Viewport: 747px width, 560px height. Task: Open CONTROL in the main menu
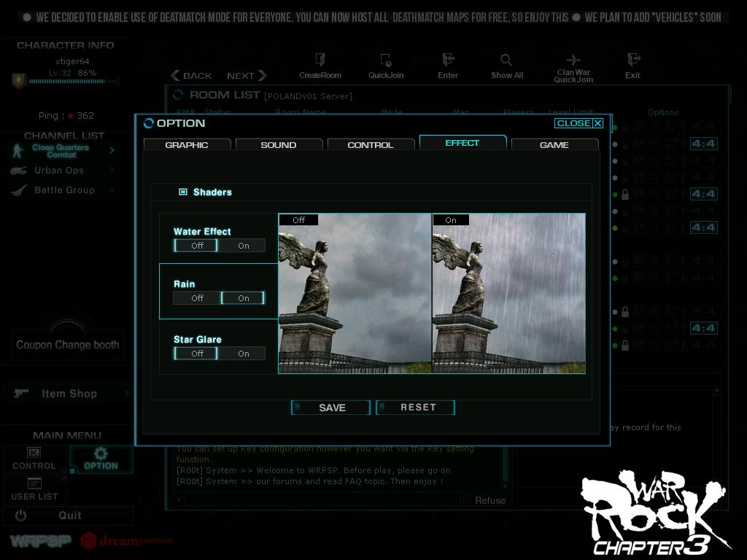point(34,459)
